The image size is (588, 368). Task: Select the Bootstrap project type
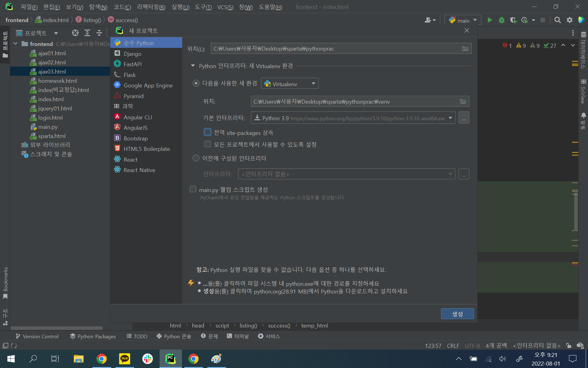pyautogui.click(x=146, y=138)
